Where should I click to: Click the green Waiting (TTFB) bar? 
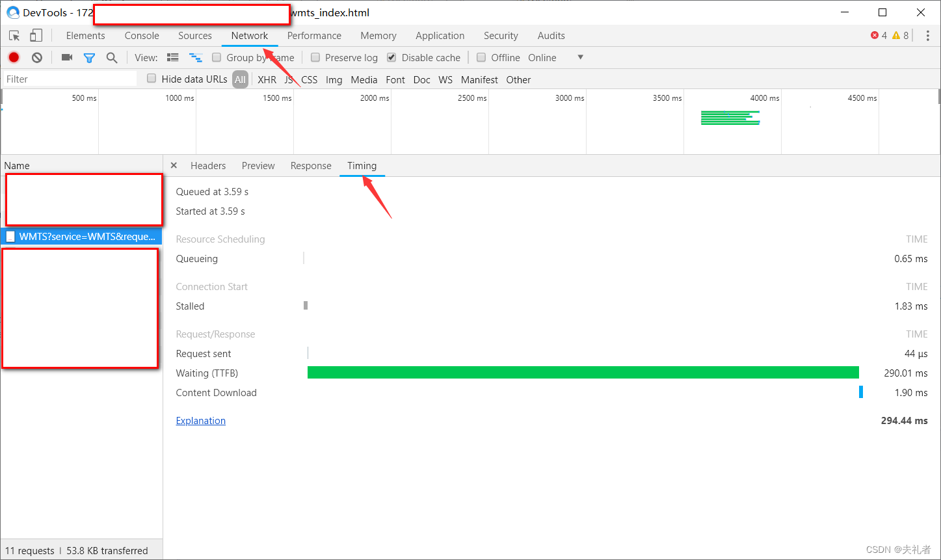583,373
